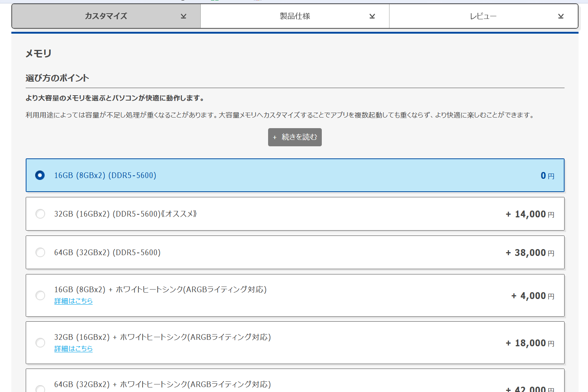Image resolution: width=588 pixels, height=392 pixels.
Task: Select 64GB with white heatsink radio button
Action: pyautogui.click(x=40, y=388)
